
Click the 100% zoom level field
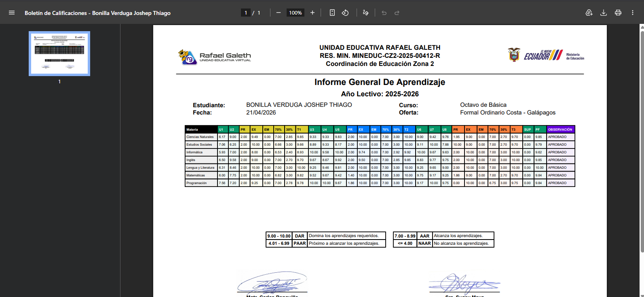pyautogui.click(x=295, y=13)
